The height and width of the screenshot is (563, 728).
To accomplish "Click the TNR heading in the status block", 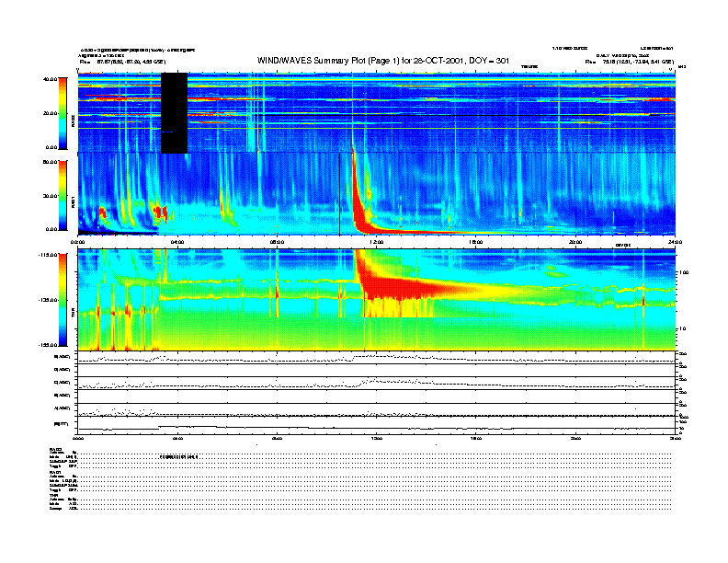I will (x=53, y=495).
